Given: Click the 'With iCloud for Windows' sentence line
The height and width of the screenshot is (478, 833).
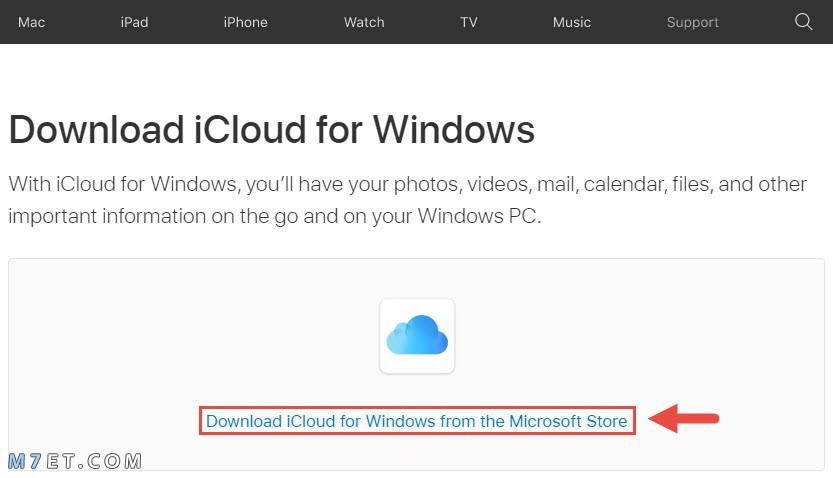Looking at the screenshot, I should click(x=407, y=184).
